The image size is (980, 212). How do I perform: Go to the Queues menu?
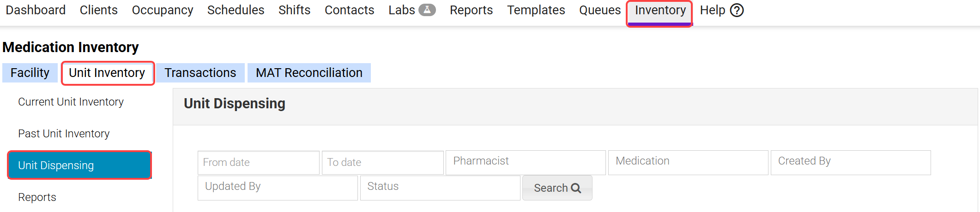(x=599, y=10)
